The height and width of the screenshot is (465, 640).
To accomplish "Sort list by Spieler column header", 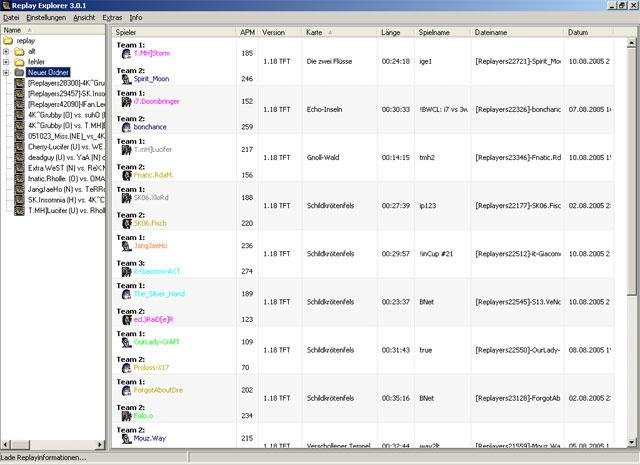I will click(x=174, y=32).
